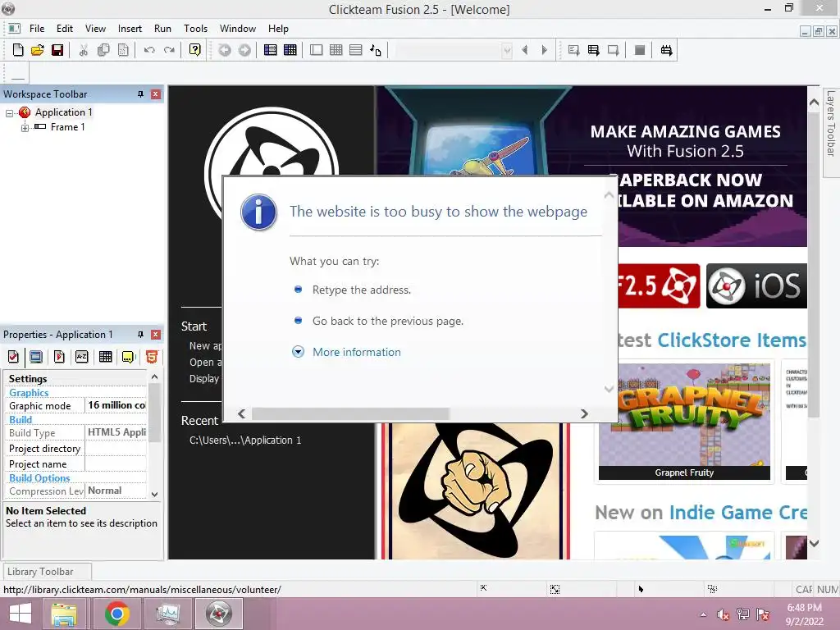Open the Frame Editor icon
This screenshot has width=840, height=630.
click(x=317, y=50)
